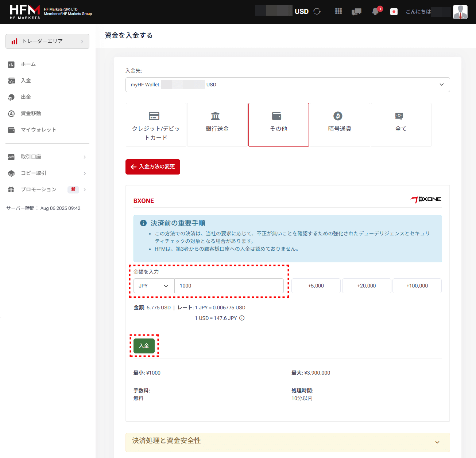Click the info icon beside 決済前の重要手順

pyautogui.click(x=143, y=223)
